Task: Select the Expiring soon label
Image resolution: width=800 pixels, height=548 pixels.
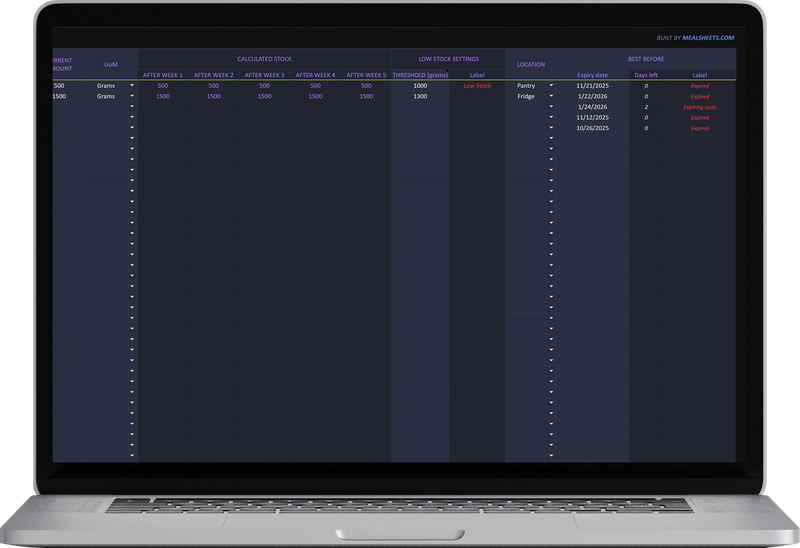Action: pyautogui.click(x=699, y=107)
